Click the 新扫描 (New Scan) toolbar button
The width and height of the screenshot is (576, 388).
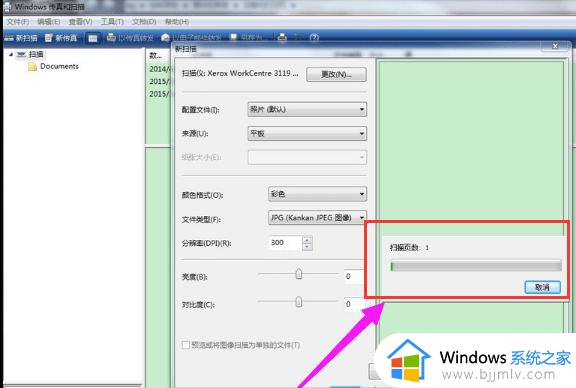(x=21, y=38)
